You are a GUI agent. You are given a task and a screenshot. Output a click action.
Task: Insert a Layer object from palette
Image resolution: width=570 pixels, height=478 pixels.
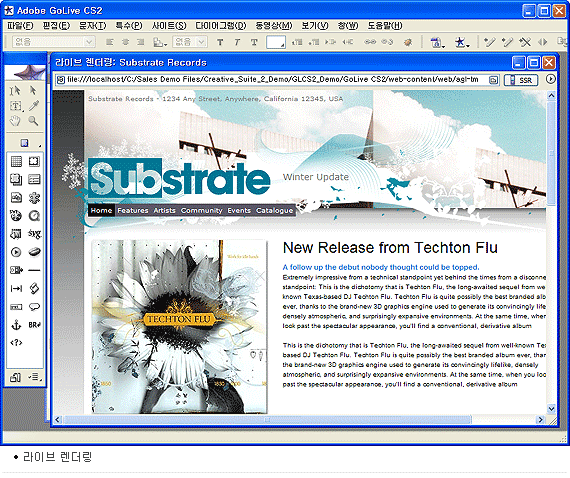coord(16,180)
